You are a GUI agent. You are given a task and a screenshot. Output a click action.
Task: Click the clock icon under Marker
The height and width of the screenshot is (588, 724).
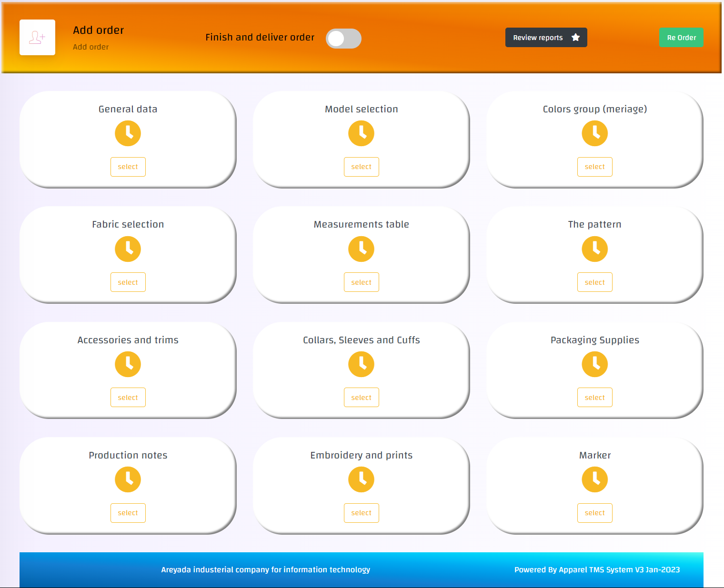click(x=594, y=479)
